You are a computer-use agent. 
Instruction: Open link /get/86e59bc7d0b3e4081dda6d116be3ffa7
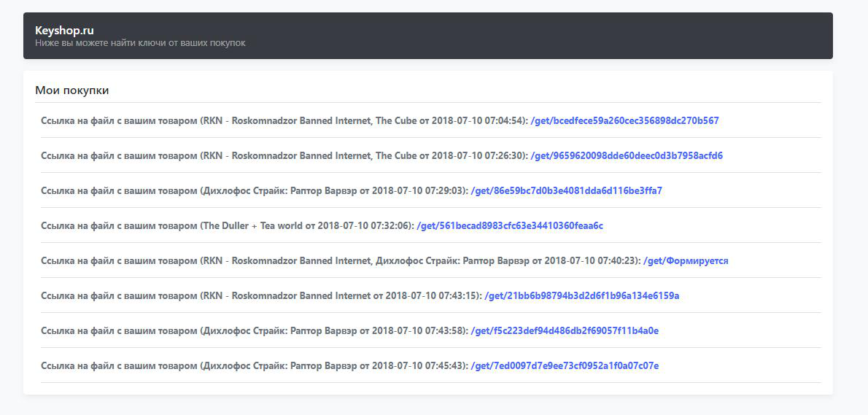click(566, 191)
